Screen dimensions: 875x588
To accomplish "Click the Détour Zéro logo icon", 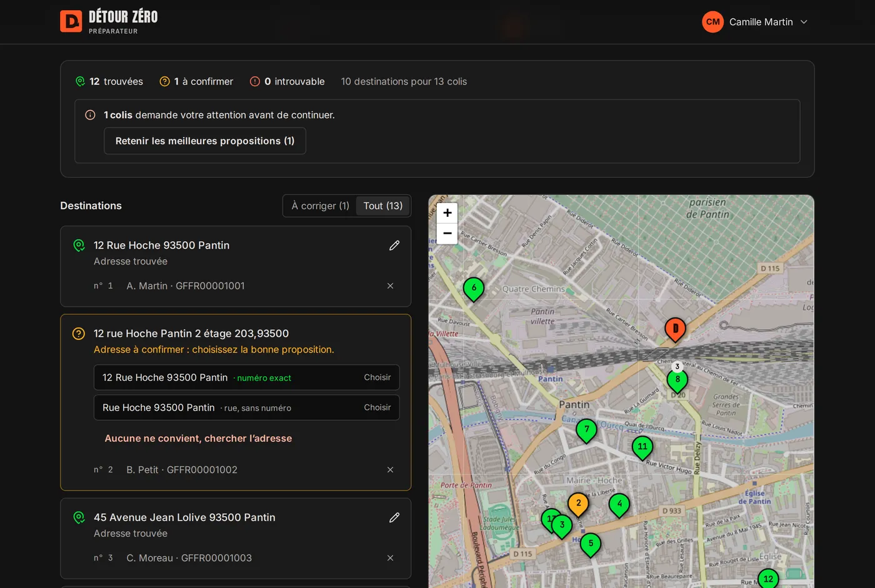I will pyautogui.click(x=71, y=21).
